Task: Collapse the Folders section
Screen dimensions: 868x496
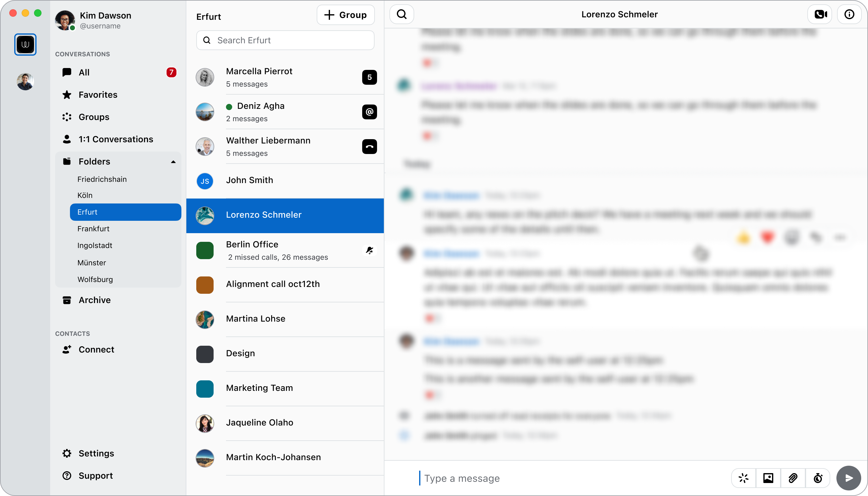Action: pos(174,161)
